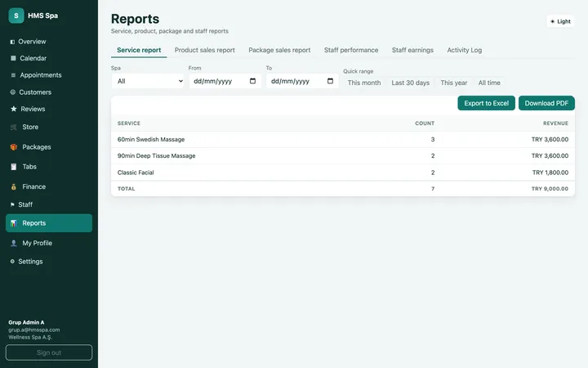The width and height of the screenshot is (588, 368).
Task: Open Reviews via its star icon
Action: pyautogui.click(x=14, y=109)
